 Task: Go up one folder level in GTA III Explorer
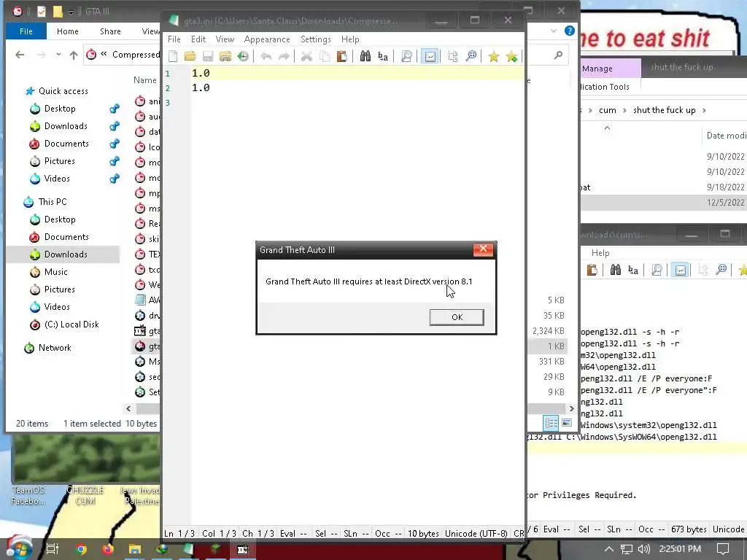74,55
